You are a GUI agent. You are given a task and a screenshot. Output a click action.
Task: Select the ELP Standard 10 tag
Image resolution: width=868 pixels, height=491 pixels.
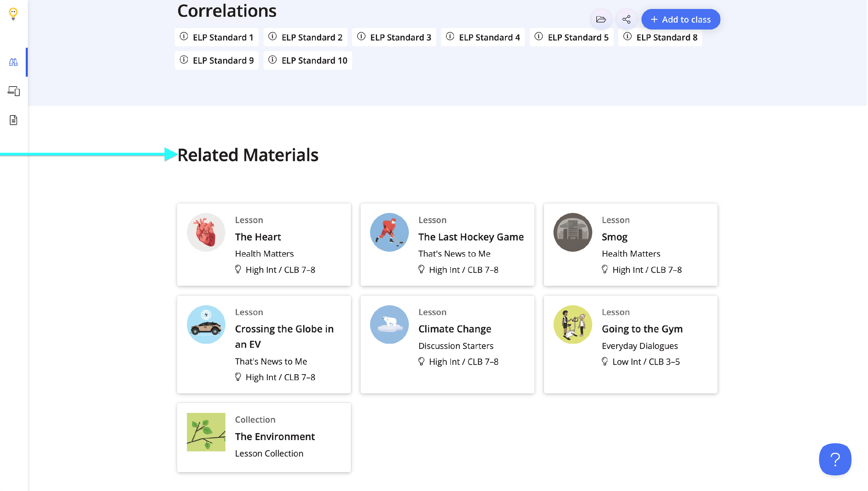308,60
